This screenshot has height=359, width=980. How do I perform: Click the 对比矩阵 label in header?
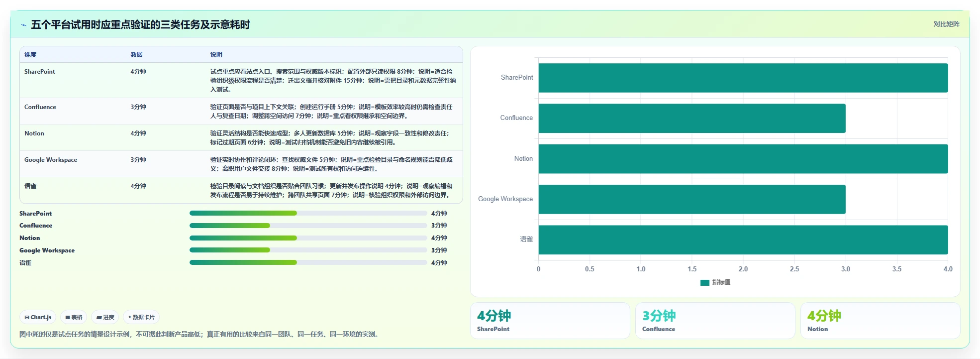tap(946, 24)
